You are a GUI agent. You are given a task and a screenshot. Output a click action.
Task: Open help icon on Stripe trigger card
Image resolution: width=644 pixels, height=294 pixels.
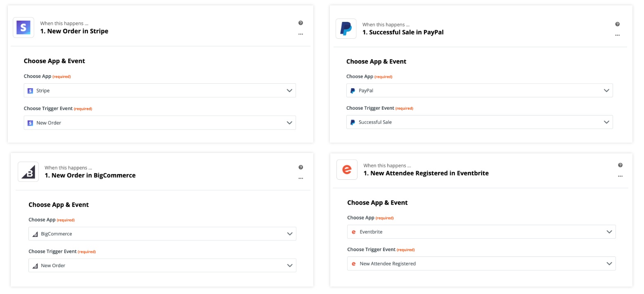coord(301,23)
